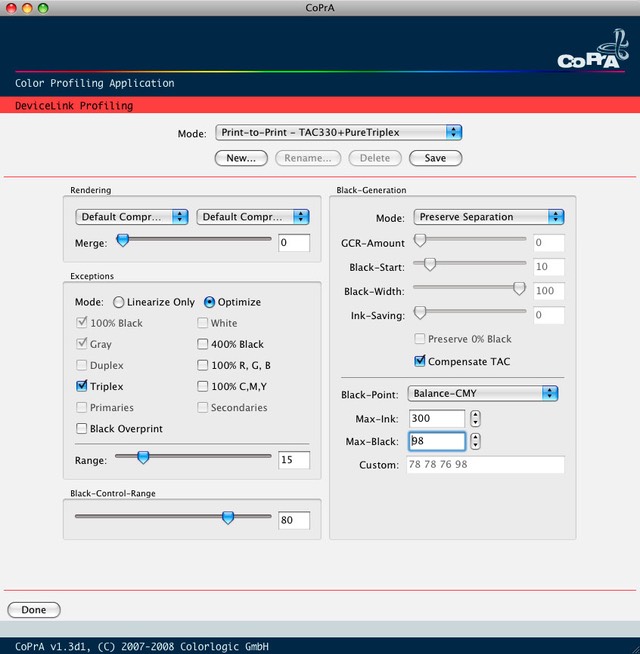Enable the 100% C,M,Y checkbox
This screenshot has height=654, width=640.
pos(203,386)
